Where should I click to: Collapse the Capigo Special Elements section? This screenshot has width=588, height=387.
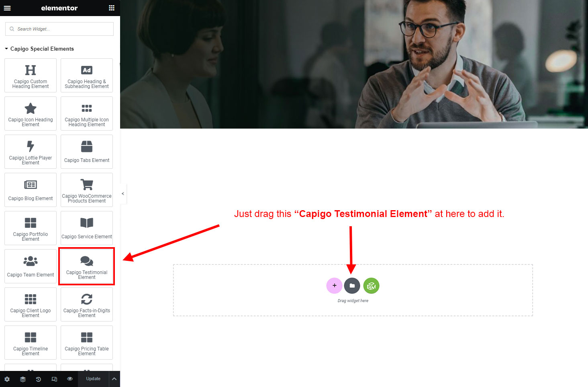click(x=39, y=49)
